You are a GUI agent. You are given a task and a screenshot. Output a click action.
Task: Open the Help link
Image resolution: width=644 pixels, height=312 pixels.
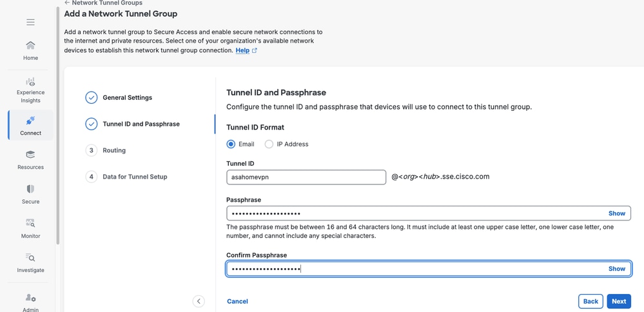tap(242, 50)
